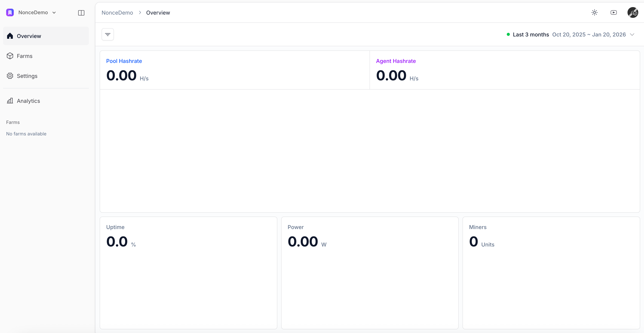
Task: Open the date range dropdown chevron
Action: [x=632, y=35]
